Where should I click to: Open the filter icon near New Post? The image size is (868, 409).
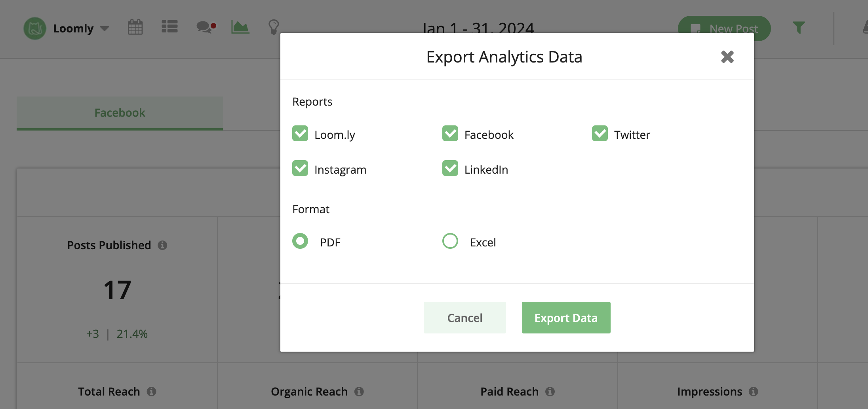(x=799, y=28)
